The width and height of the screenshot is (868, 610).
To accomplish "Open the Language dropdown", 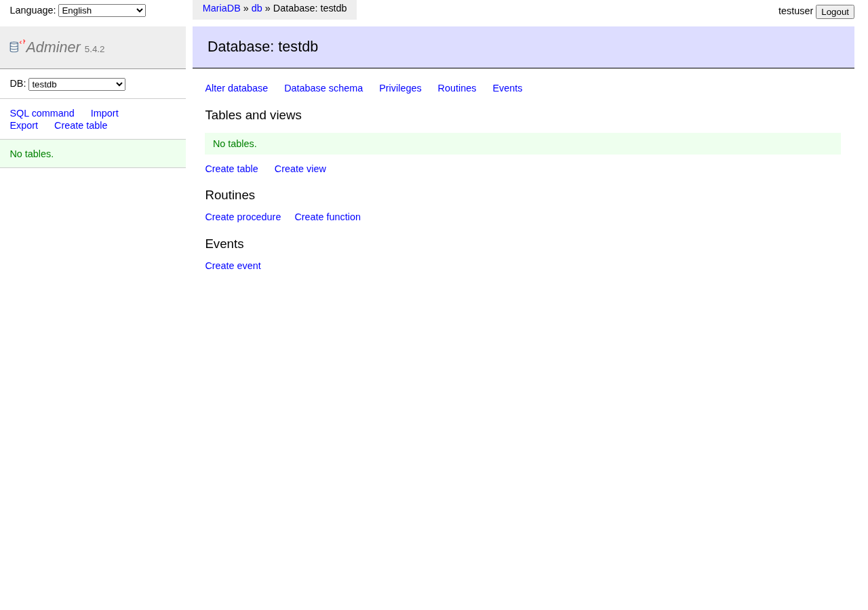I will point(102,11).
